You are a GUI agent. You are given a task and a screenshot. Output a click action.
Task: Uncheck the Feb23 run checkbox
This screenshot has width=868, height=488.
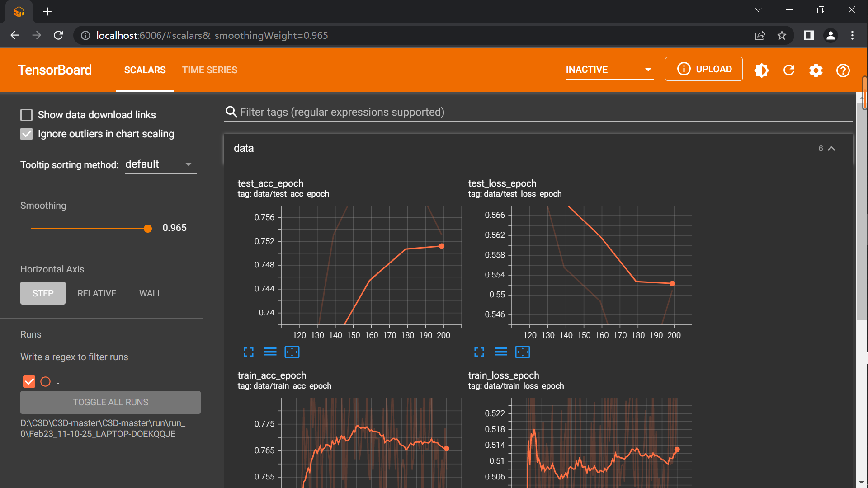pyautogui.click(x=28, y=381)
